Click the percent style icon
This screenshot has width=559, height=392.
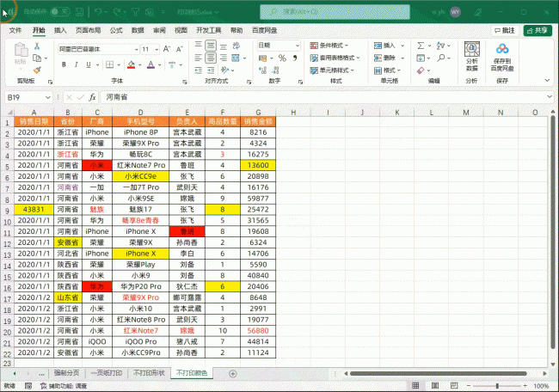click(x=282, y=58)
